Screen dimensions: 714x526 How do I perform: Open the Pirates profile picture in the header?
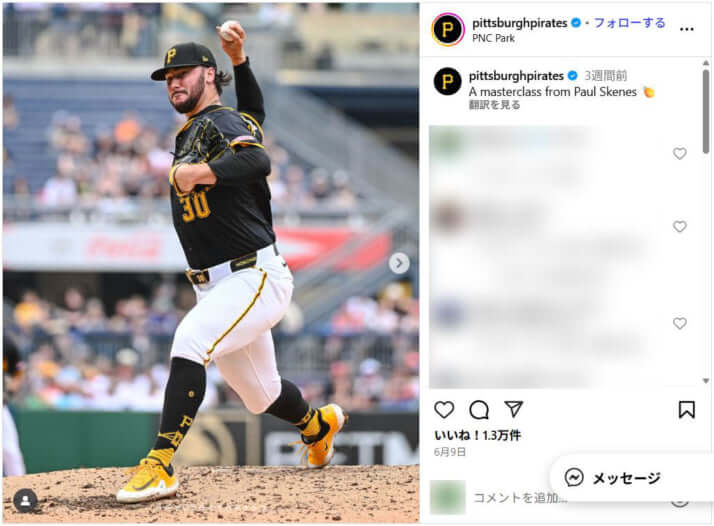pos(448,30)
